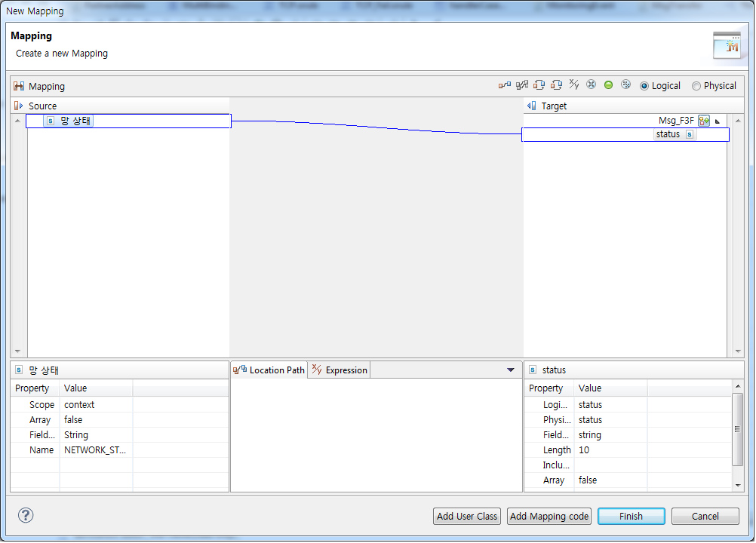Screen dimensions: 756x543
Task: Click the auto-map multiple fields icon
Action: [521, 84]
